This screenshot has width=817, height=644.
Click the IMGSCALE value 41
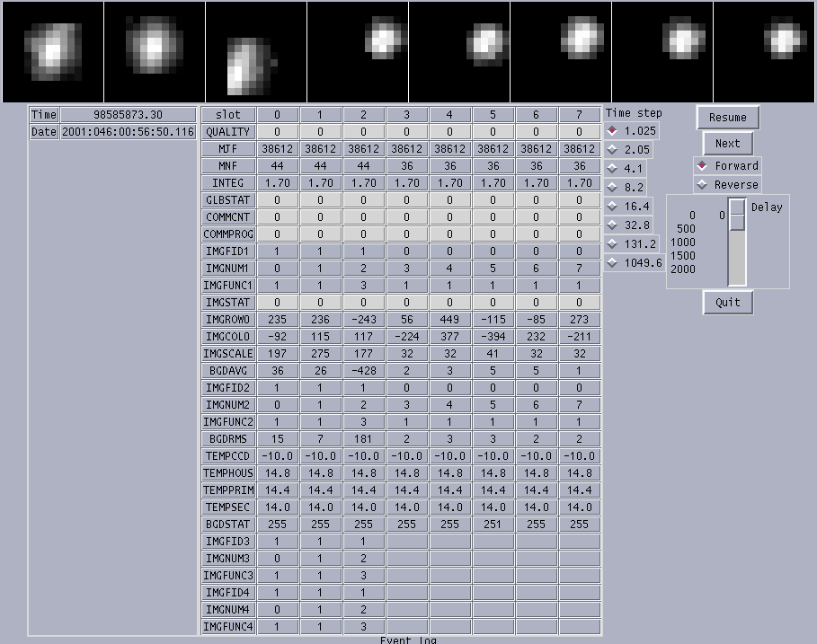click(x=493, y=354)
